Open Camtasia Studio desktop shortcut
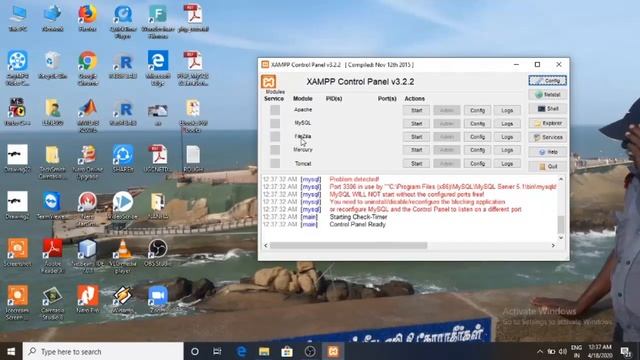The image size is (640, 360). click(x=52, y=302)
